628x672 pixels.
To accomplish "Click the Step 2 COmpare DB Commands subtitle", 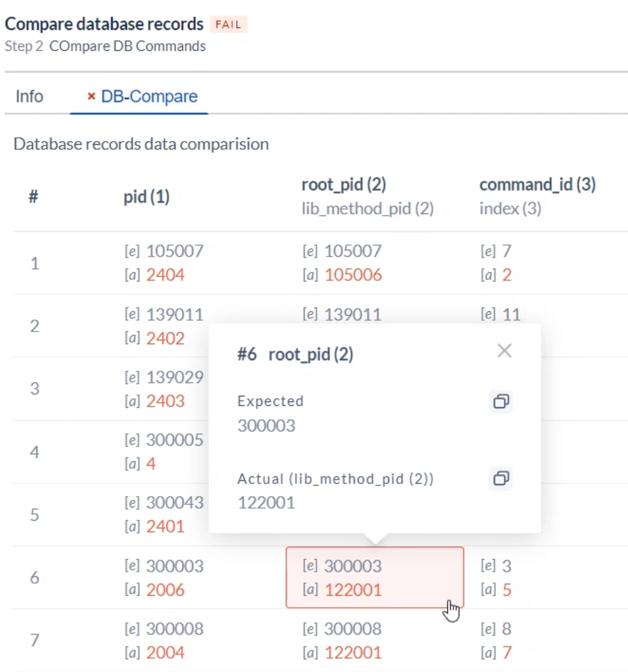I will 105,45.
